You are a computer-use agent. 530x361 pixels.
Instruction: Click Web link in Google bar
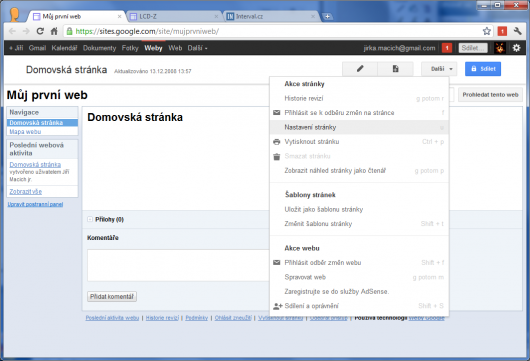175,48
